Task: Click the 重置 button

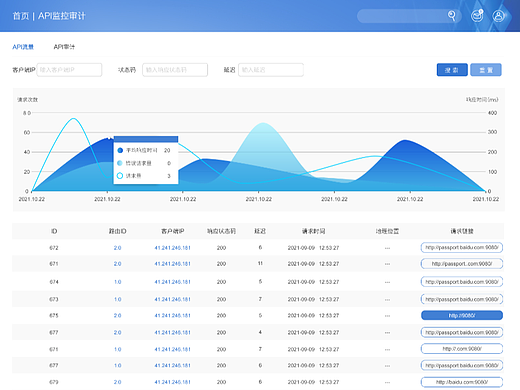Action: coord(486,70)
